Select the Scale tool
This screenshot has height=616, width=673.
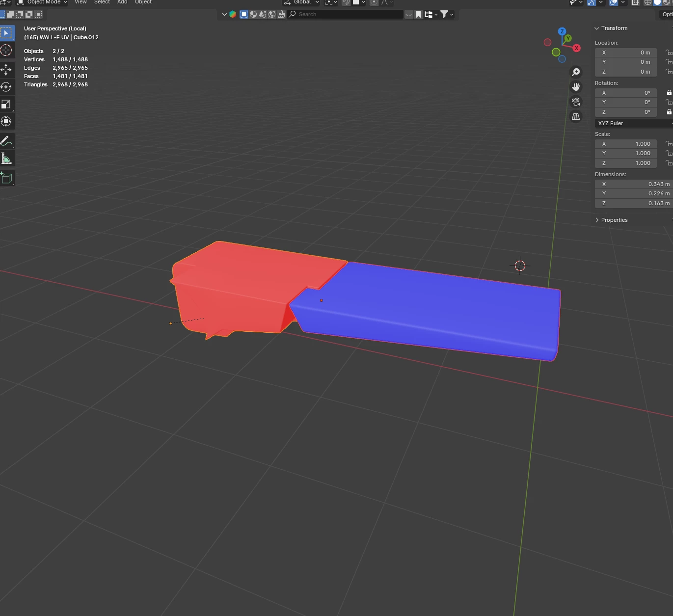(6, 104)
